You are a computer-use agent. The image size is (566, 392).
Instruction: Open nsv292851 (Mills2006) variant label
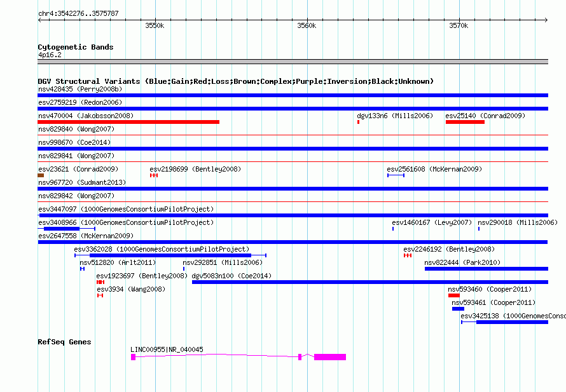(223, 262)
